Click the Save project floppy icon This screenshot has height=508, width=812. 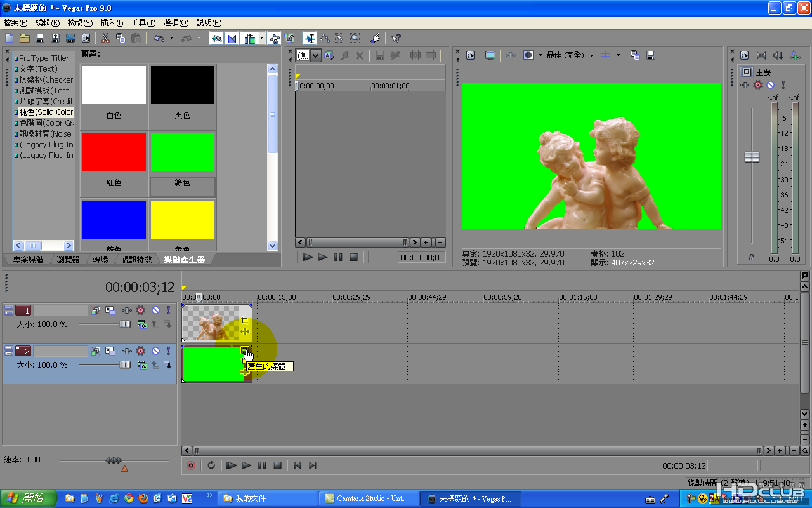pos(40,38)
